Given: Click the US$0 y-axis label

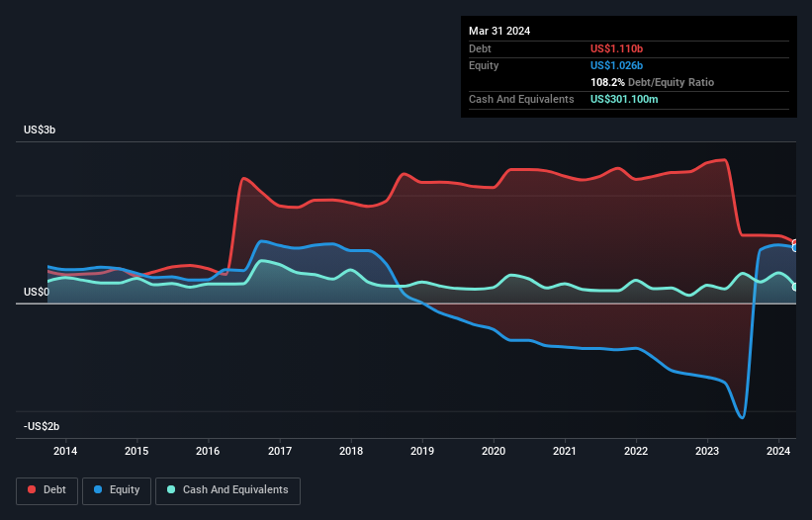Looking at the screenshot, I should 37,293.
